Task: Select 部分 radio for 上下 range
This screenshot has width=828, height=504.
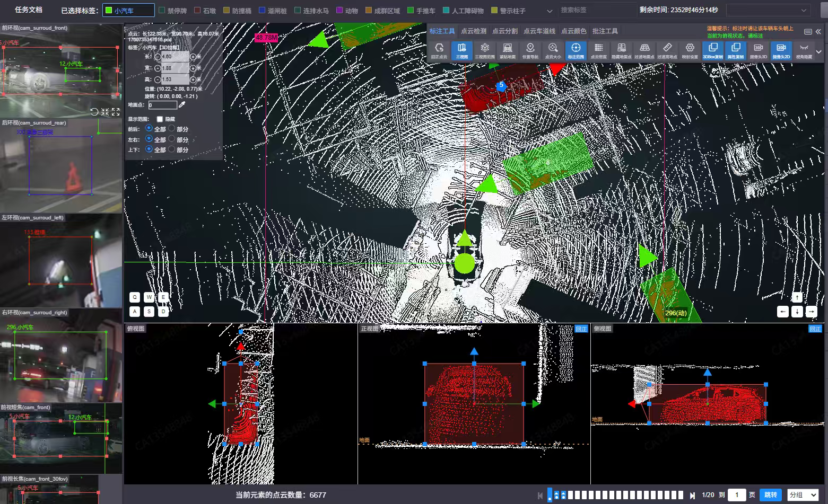Action: 172,150
